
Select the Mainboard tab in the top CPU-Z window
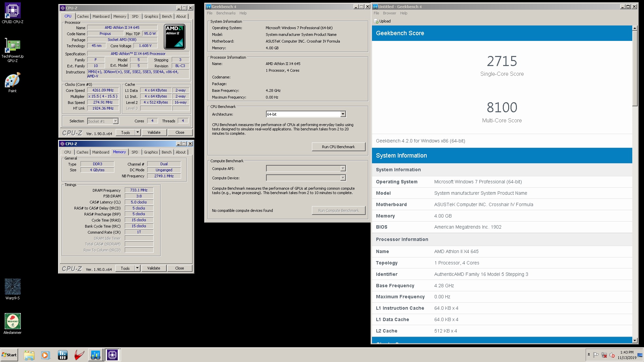point(101,16)
